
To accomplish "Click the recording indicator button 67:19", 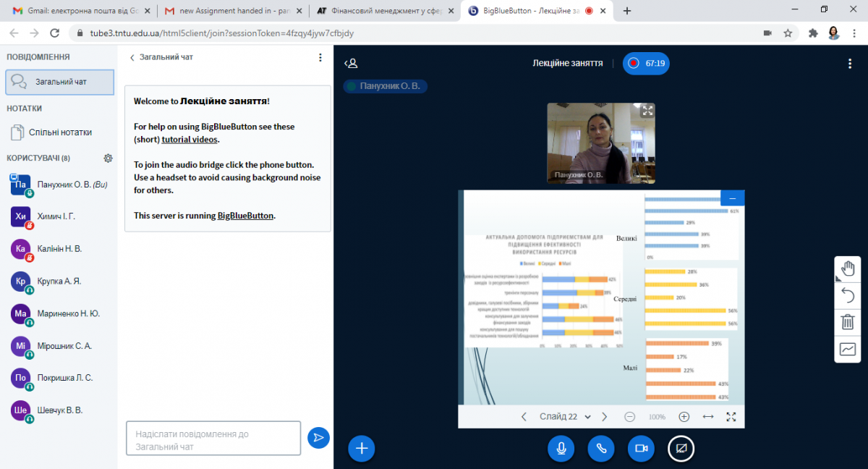I will pyautogui.click(x=646, y=64).
